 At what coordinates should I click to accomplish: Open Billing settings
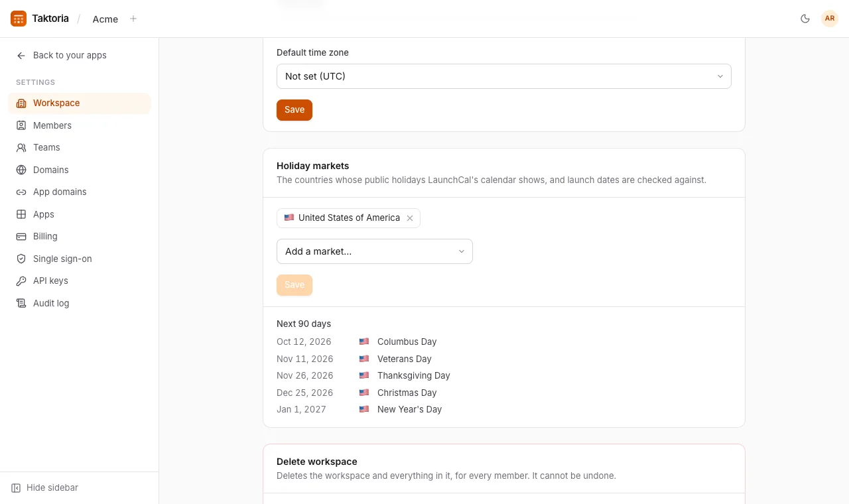pos(80,237)
